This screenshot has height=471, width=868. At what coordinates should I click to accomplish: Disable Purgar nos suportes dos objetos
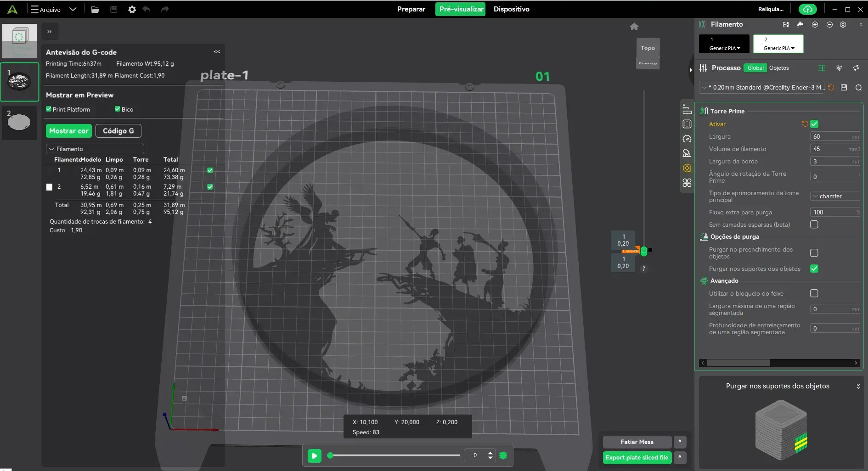click(x=814, y=269)
